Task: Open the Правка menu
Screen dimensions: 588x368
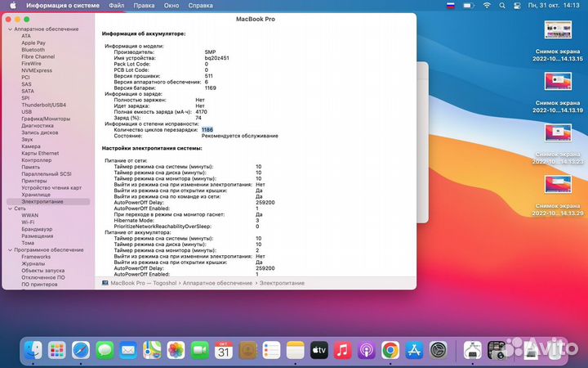Action: [144, 6]
